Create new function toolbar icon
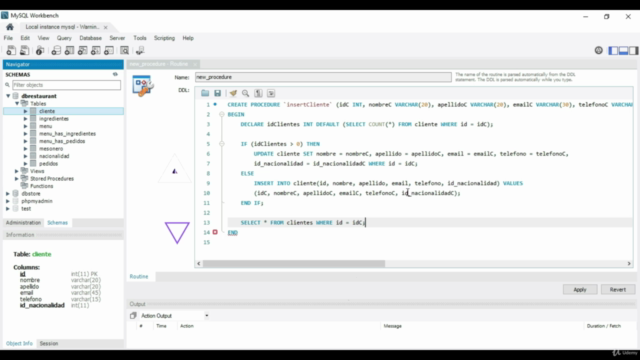Viewport: 640px width, 360px height. click(x=109, y=51)
